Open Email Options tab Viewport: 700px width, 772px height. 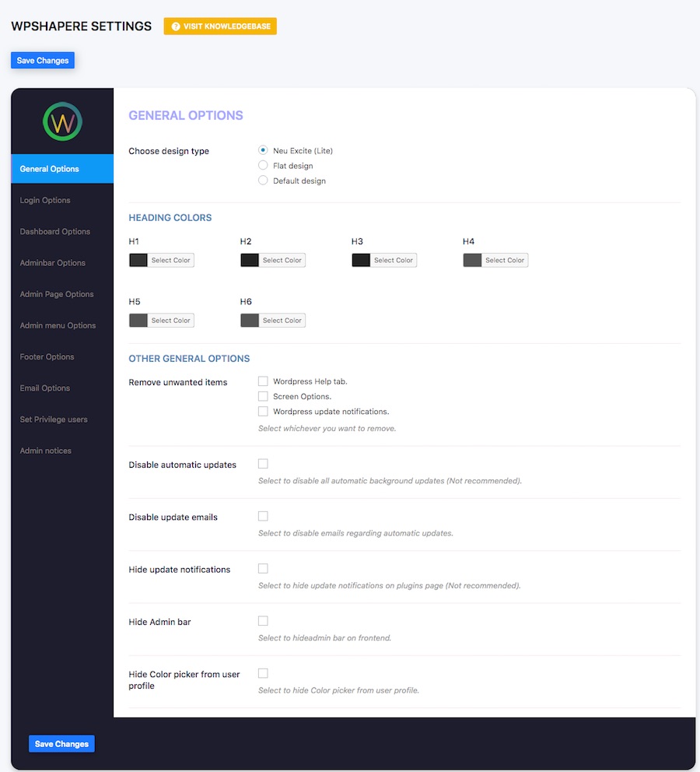[x=62, y=388]
